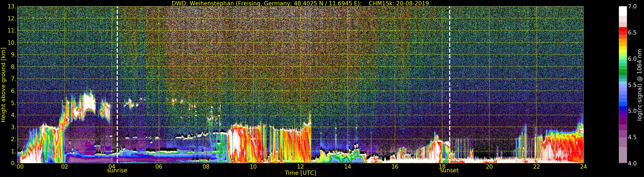644x177 pixels.
Task: Click height-axis tick label '0.'
Action: point(14,163)
